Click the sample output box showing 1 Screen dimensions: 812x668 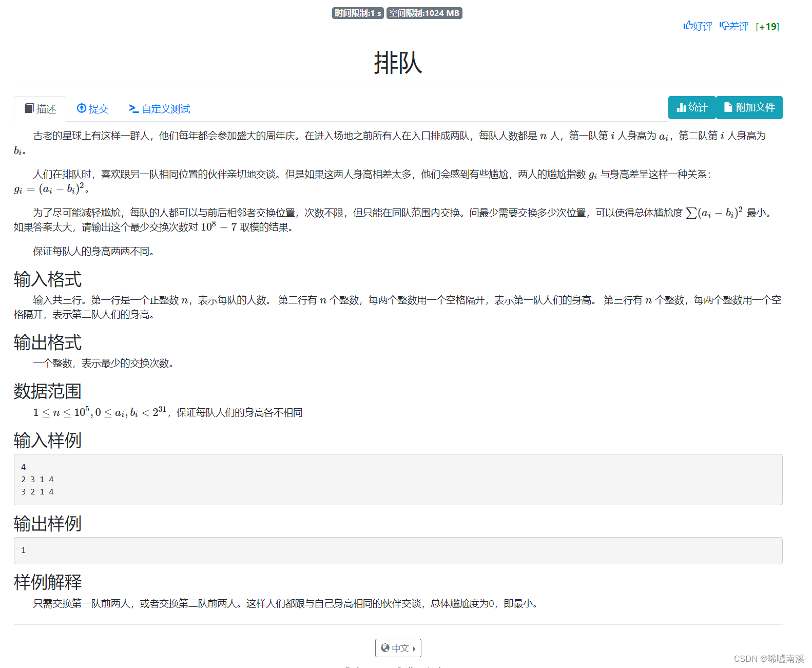coord(398,550)
